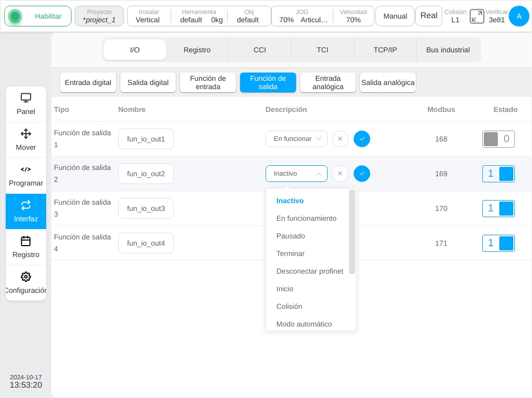Click Modbus value 170
Viewport: 532px width, 398px height.
tap(441, 208)
